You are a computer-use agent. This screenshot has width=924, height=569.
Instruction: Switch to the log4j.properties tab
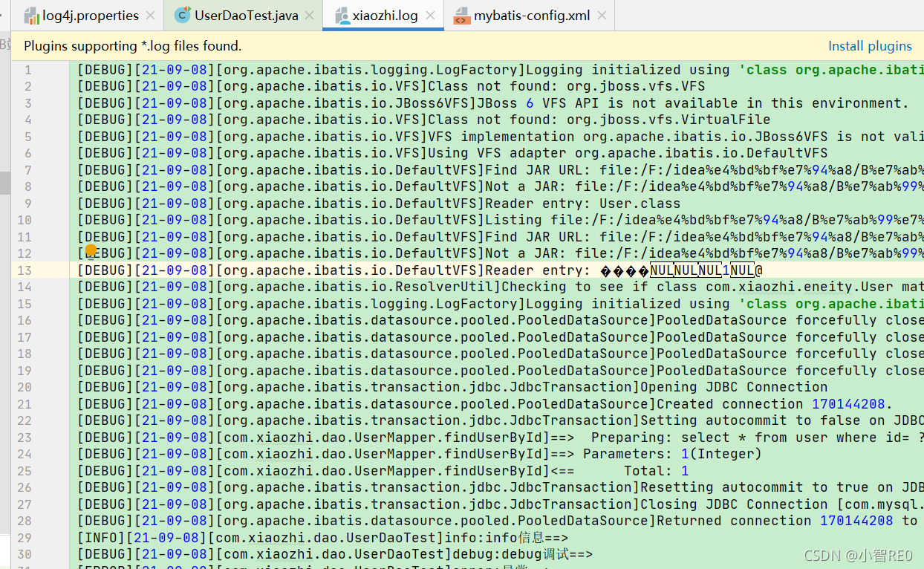point(89,15)
